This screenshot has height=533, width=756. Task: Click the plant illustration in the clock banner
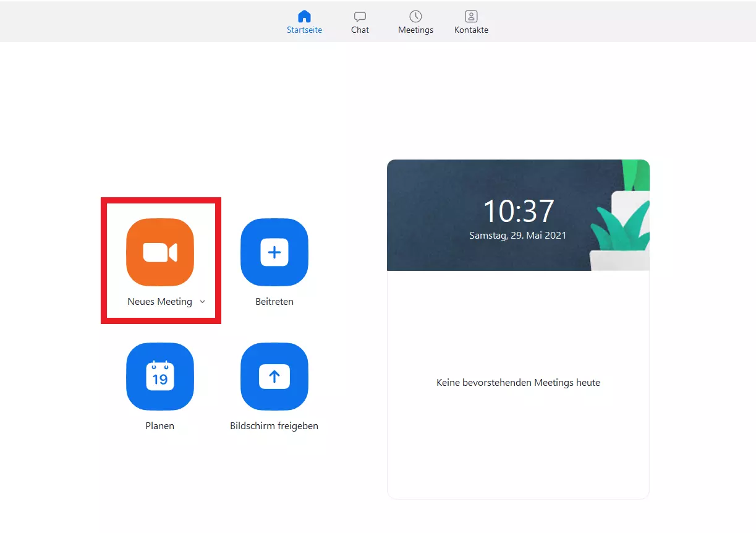coord(619,216)
